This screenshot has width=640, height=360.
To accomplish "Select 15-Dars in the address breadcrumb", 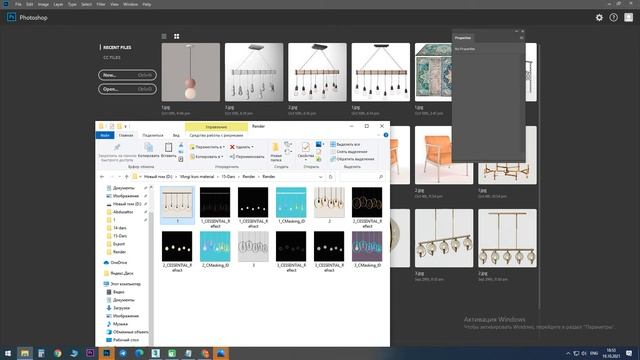I will [x=228, y=177].
